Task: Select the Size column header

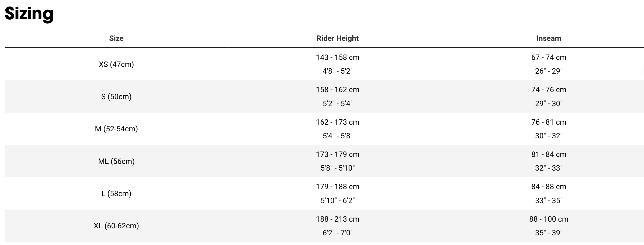Action: (x=116, y=38)
